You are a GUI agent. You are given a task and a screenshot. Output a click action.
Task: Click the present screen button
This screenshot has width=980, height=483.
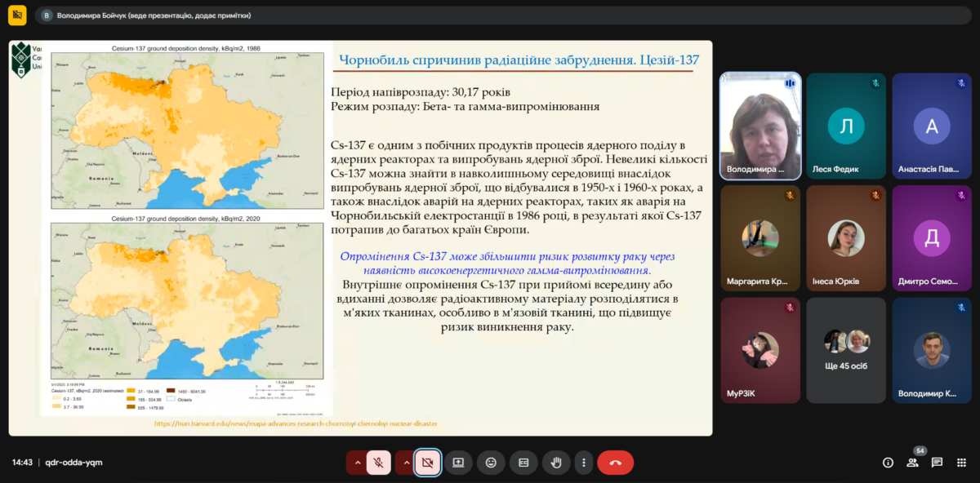pyautogui.click(x=458, y=463)
